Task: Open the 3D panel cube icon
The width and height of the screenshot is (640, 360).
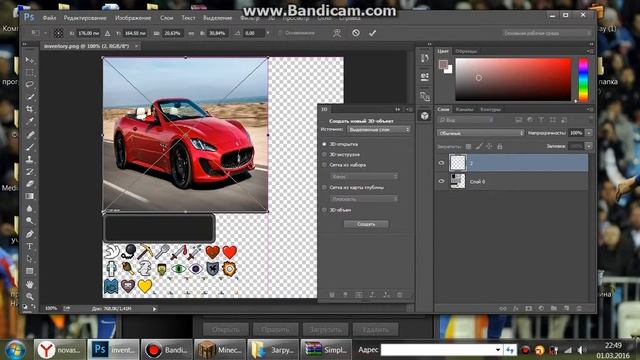Action: pyautogui.click(x=424, y=116)
